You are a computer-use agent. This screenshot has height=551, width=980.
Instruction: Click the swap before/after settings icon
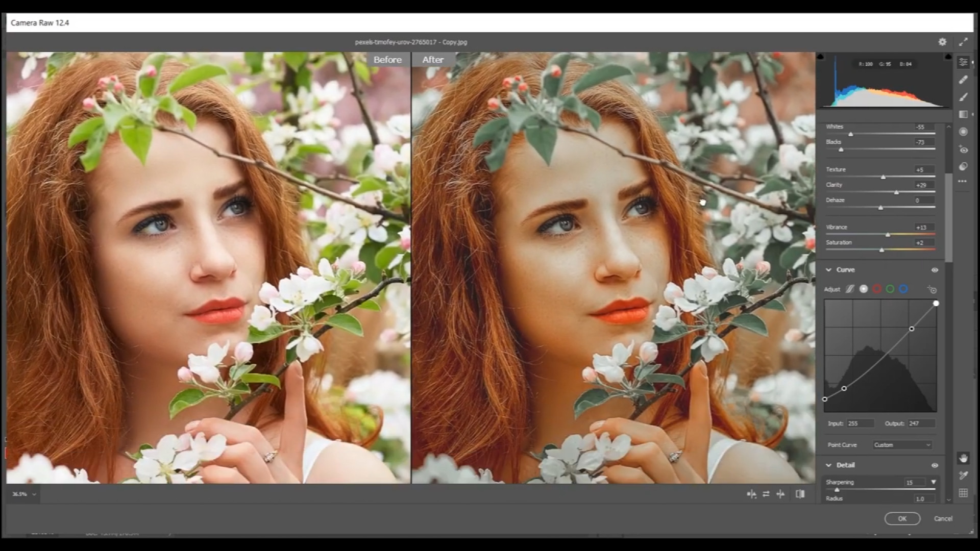coord(766,494)
